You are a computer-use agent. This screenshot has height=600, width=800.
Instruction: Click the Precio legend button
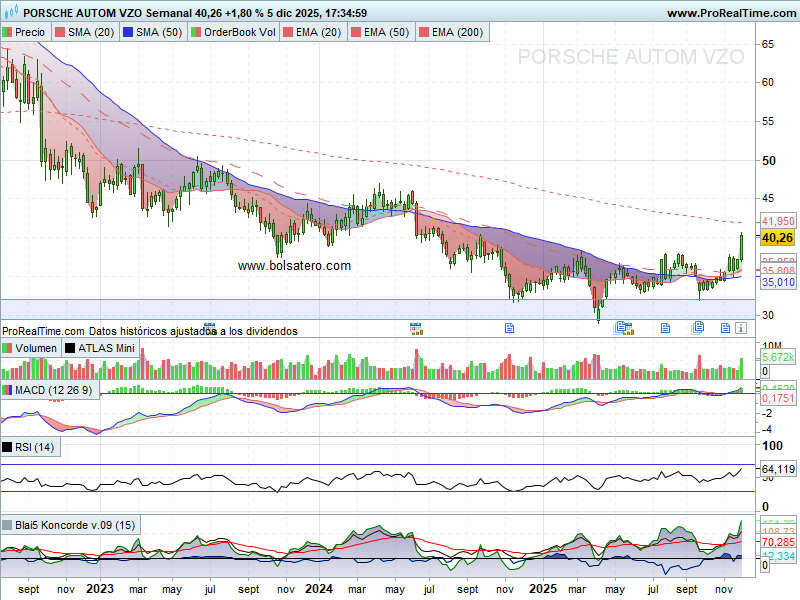pyautogui.click(x=26, y=32)
